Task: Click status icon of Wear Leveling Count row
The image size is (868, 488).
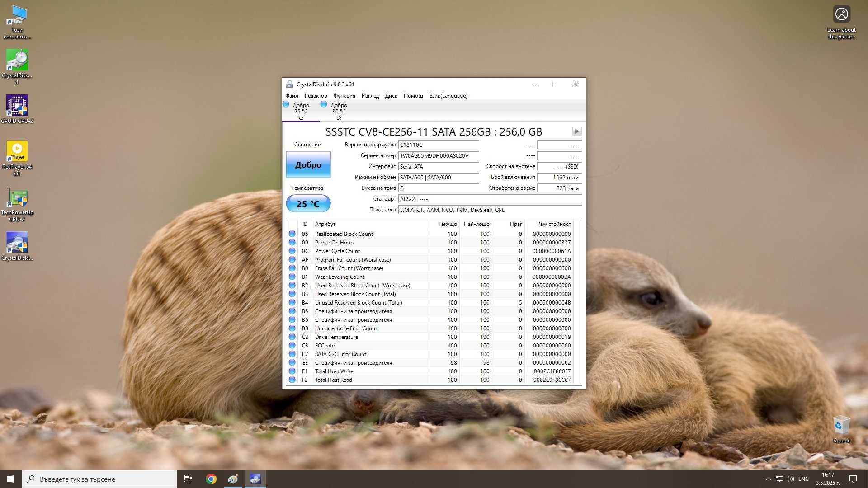Action: (292, 277)
